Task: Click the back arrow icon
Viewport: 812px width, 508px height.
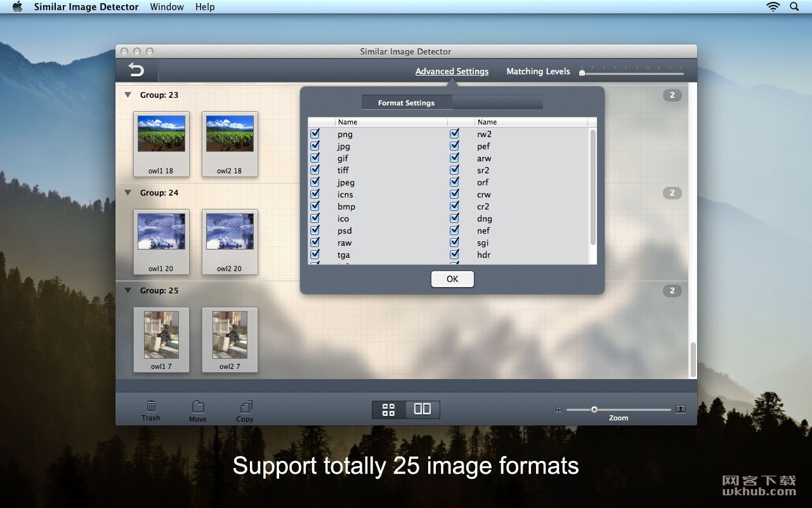Action: coord(136,70)
